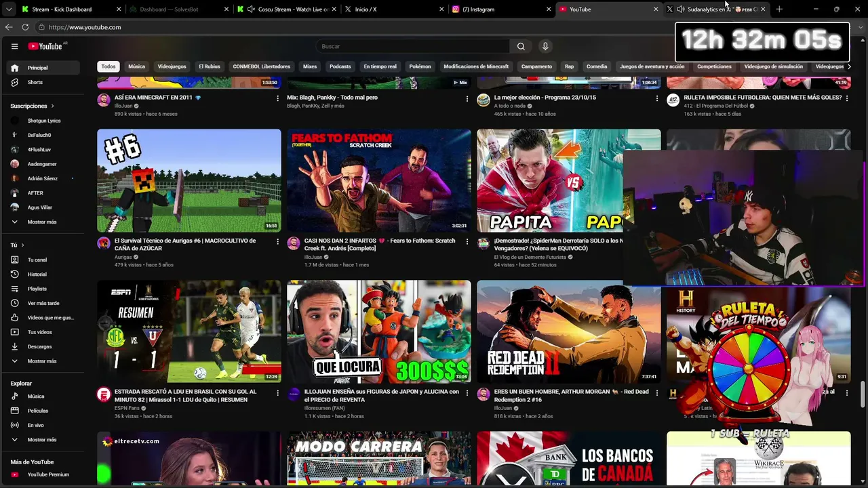Open video title 'ESTRADA RESCATÓ A LDU EN BRASIL'
This screenshot has width=868, height=488.
click(x=186, y=396)
